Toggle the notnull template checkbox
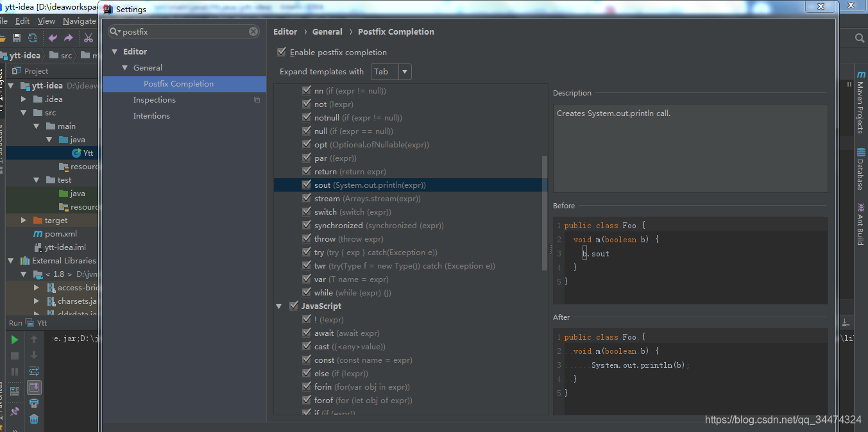The width and height of the screenshot is (868, 432). [x=307, y=117]
